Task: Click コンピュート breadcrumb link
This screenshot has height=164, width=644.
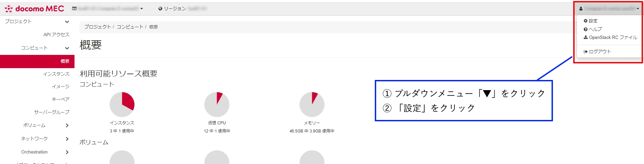Action: (x=130, y=27)
